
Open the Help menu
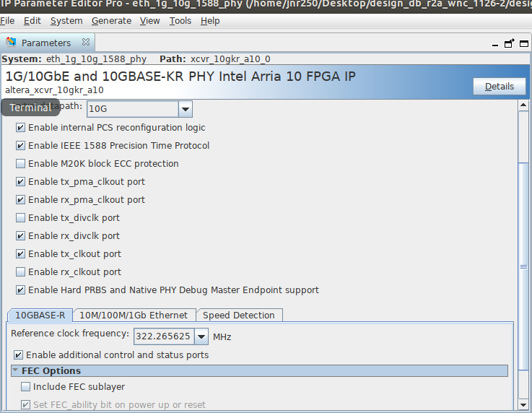210,21
